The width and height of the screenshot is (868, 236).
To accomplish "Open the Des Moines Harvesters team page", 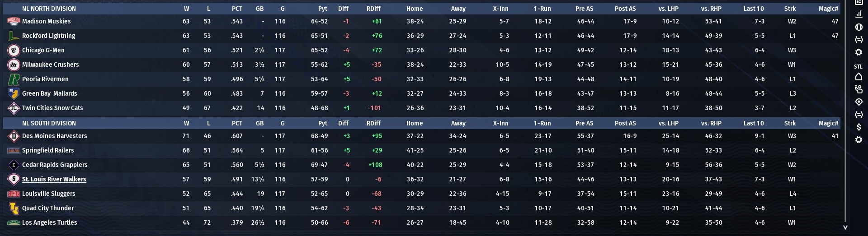I will 54,136.
